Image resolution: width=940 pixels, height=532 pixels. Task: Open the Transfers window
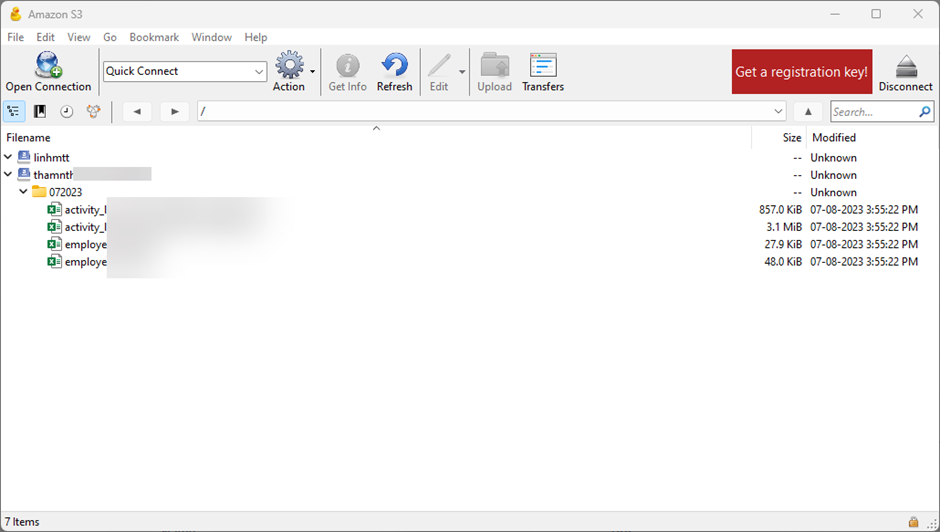point(543,67)
